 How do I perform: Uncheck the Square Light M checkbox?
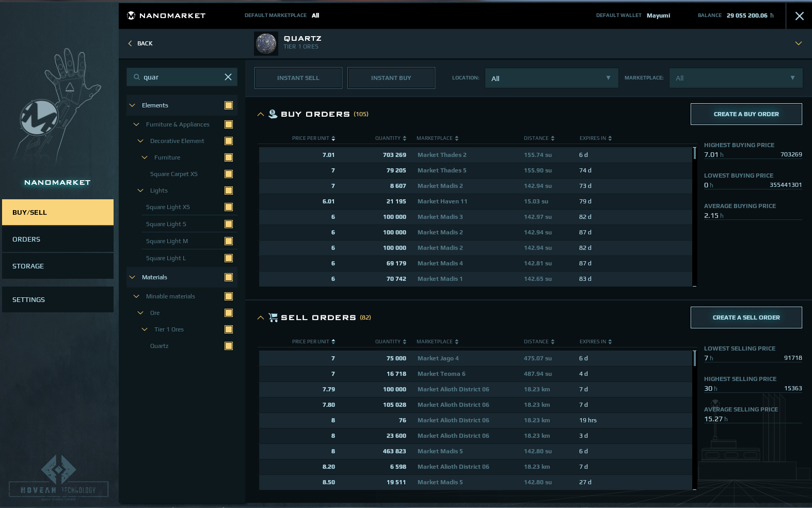[x=229, y=241]
